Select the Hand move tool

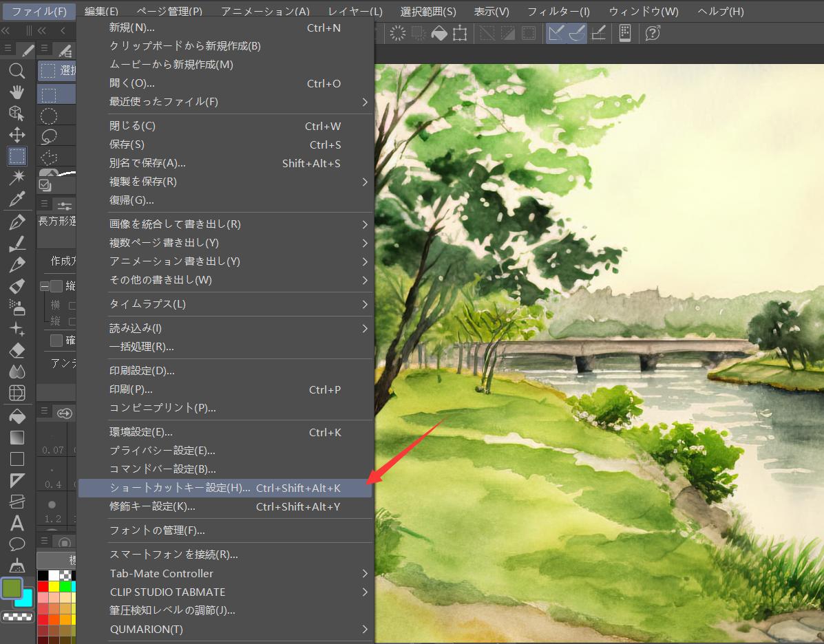[17, 92]
